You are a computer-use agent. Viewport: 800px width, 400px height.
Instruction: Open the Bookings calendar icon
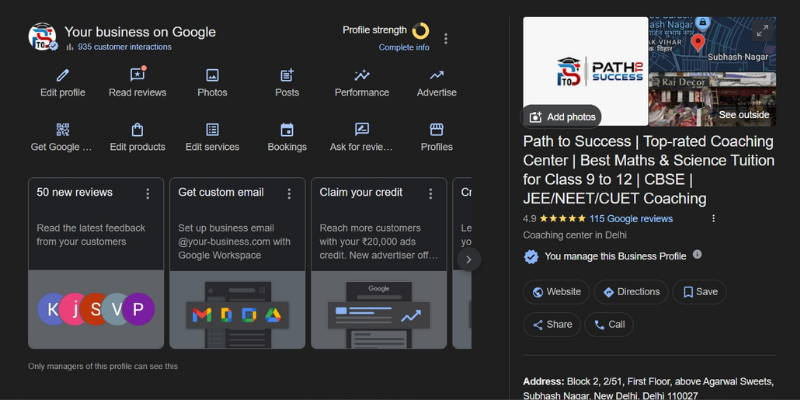287,130
